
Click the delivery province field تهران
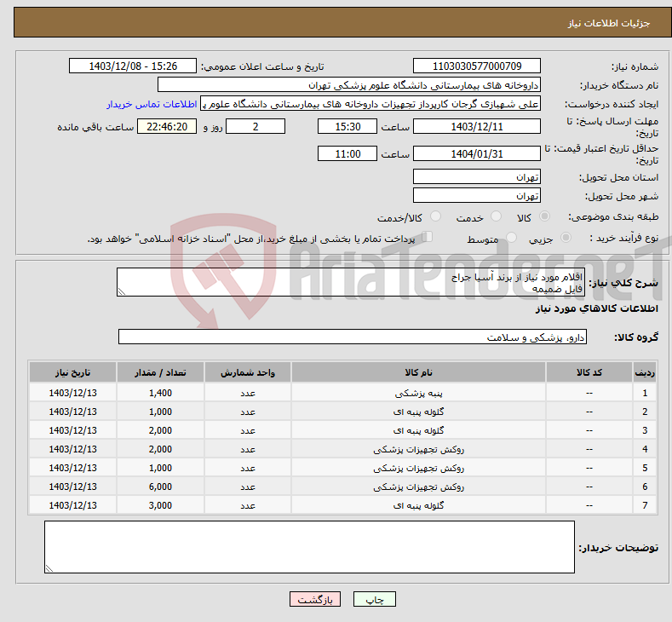(x=477, y=176)
